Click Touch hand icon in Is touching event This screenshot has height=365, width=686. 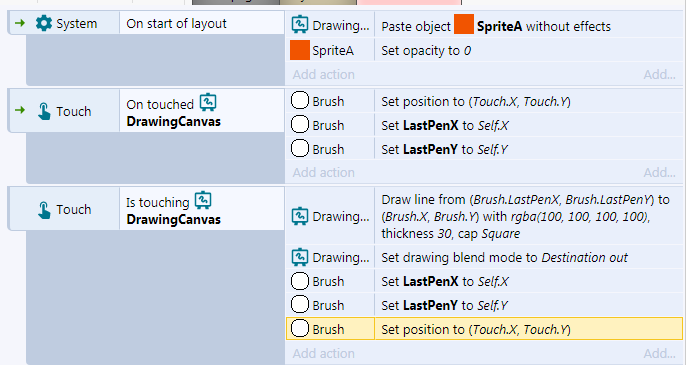(44, 209)
